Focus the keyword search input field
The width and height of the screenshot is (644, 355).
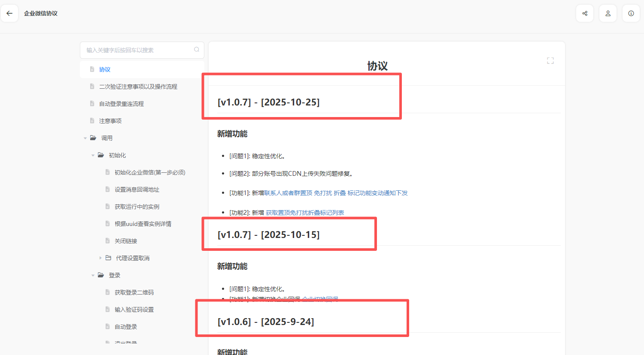[142, 50]
